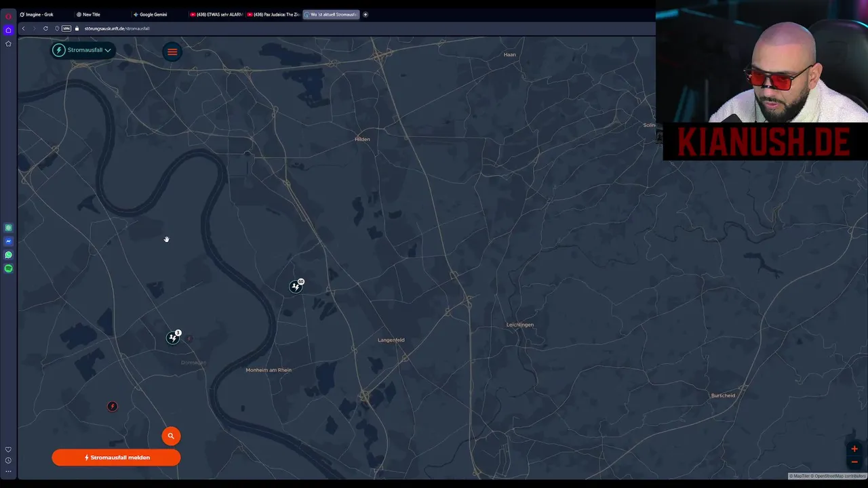Switch to the Pax Judaica YouTube tab
Image resolution: width=868 pixels, height=488 pixels.
273,14
